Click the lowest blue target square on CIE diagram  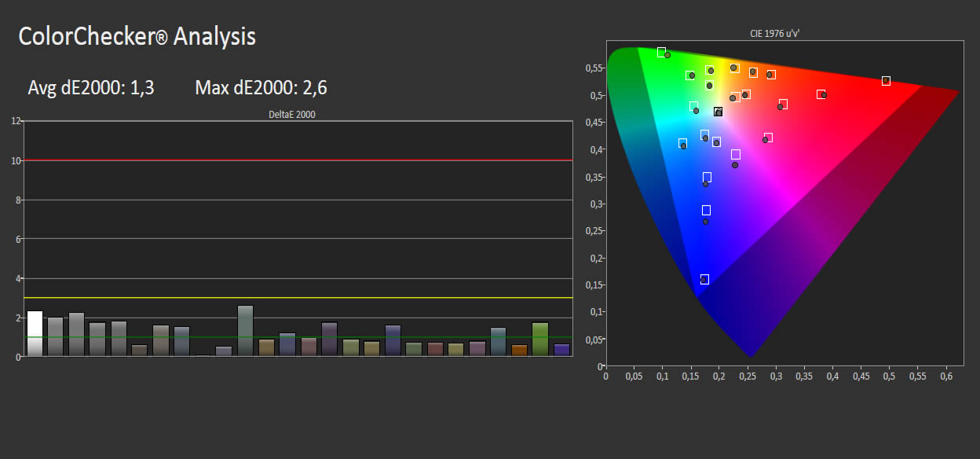(x=704, y=280)
